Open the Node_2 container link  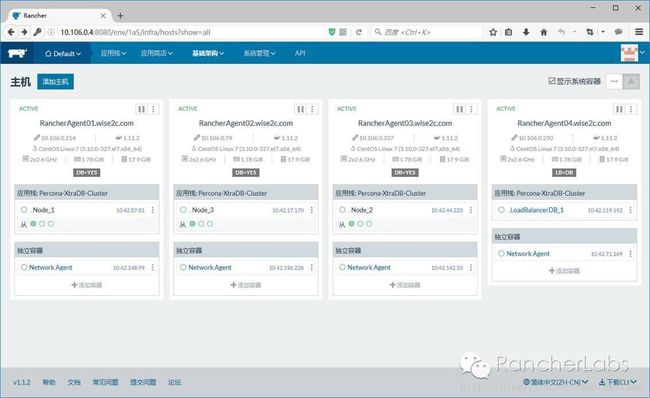[x=361, y=210]
